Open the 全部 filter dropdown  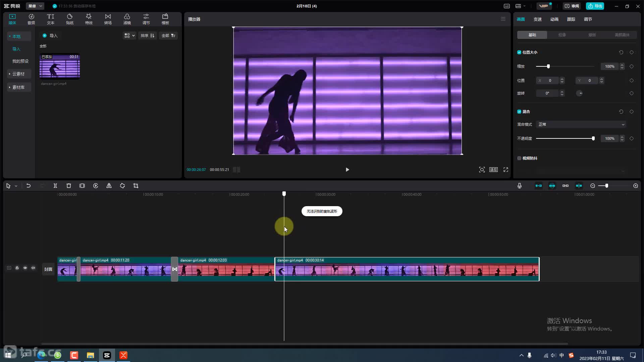click(168, 36)
